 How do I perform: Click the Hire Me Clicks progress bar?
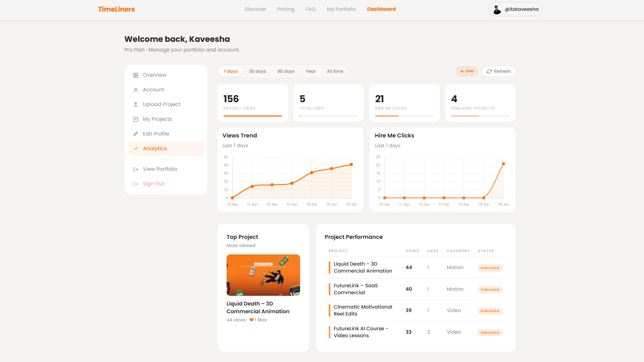pyautogui.click(x=404, y=116)
